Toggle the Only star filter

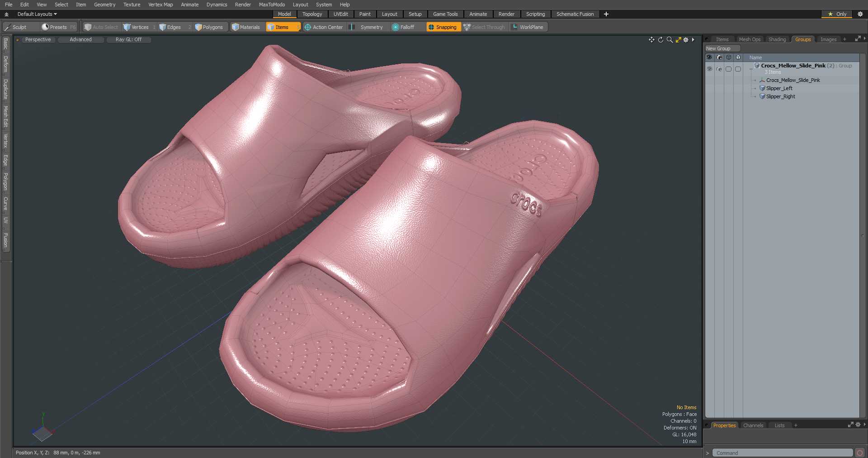837,14
